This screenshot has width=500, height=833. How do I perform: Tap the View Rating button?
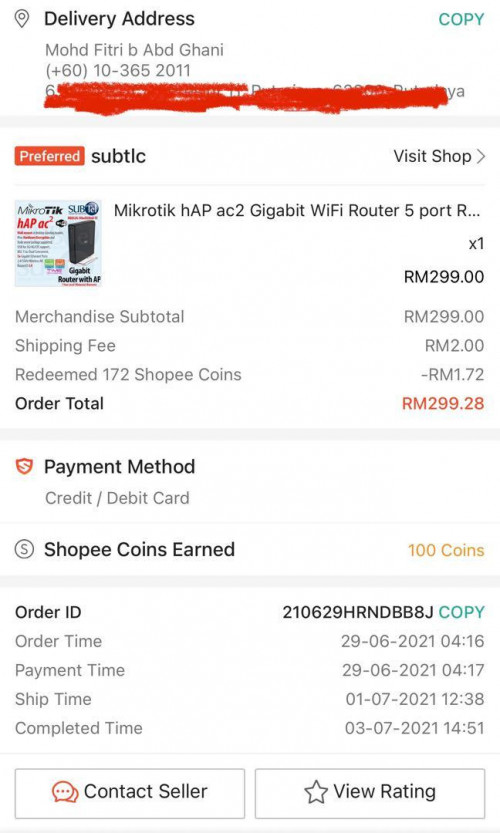(x=370, y=793)
